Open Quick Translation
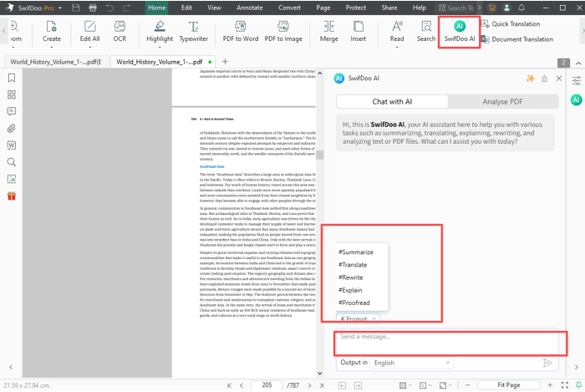This screenshot has width=585, height=392. coord(511,24)
